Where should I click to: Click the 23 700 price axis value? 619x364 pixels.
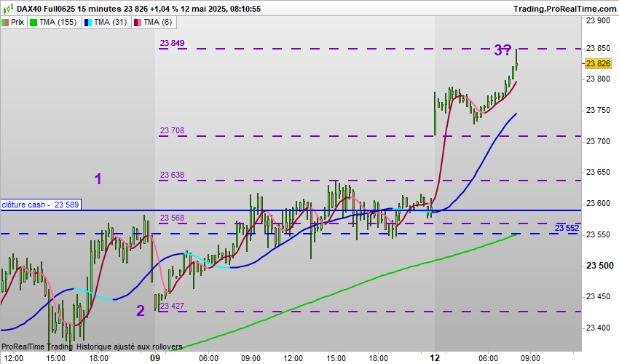[598, 141]
